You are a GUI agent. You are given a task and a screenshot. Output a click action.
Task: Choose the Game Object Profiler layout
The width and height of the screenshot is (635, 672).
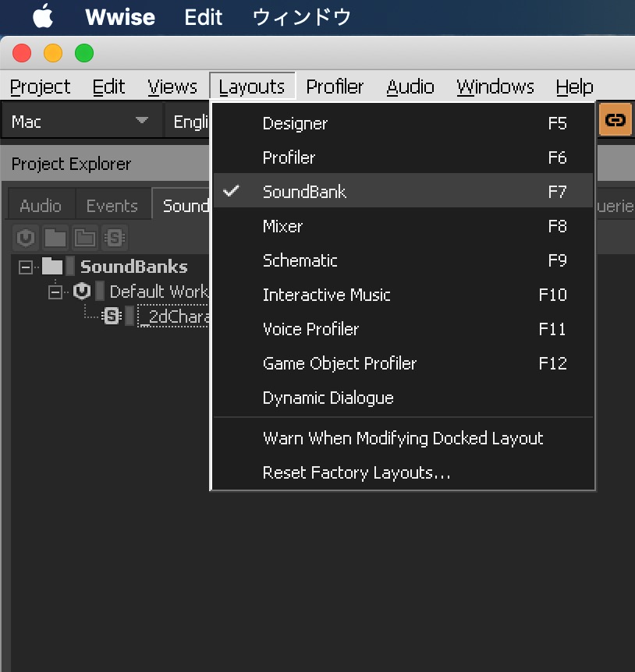point(403,363)
